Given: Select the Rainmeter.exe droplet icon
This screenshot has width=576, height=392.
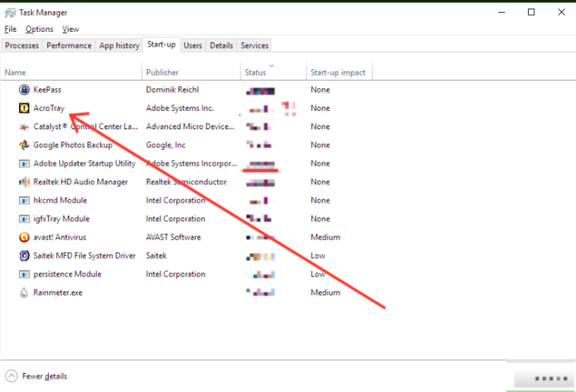Looking at the screenshot, I should [24, 292].
